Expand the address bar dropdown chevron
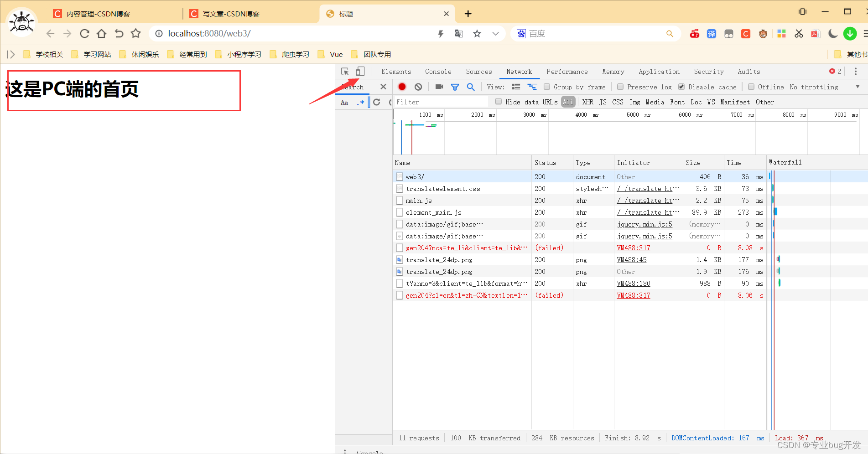868x454 pixels. pos(495,34)
